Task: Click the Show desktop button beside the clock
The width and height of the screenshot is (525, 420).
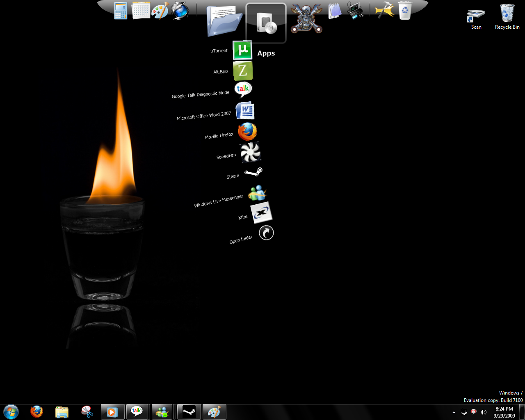Action: pyautogui.click(x=522, y=412)
